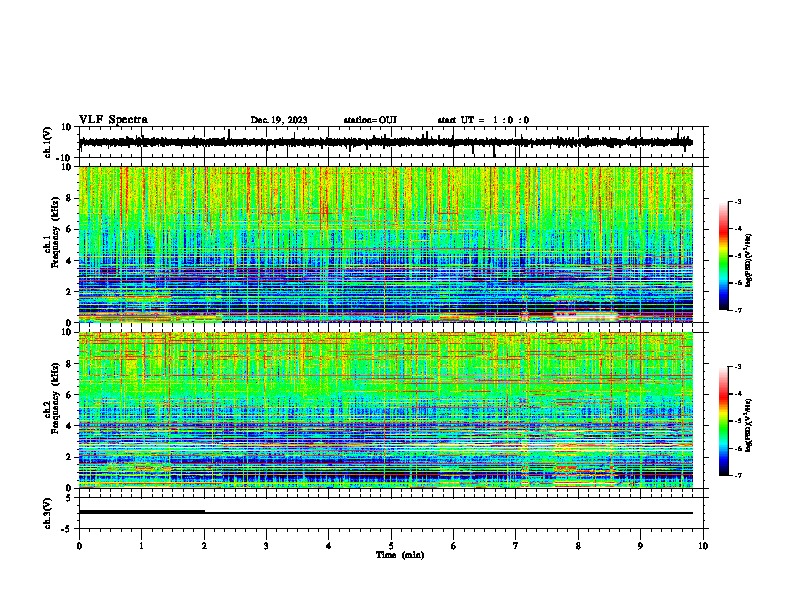Click the time axis tick label "9"
The image size is (792, 612).
tap(640, 546)
